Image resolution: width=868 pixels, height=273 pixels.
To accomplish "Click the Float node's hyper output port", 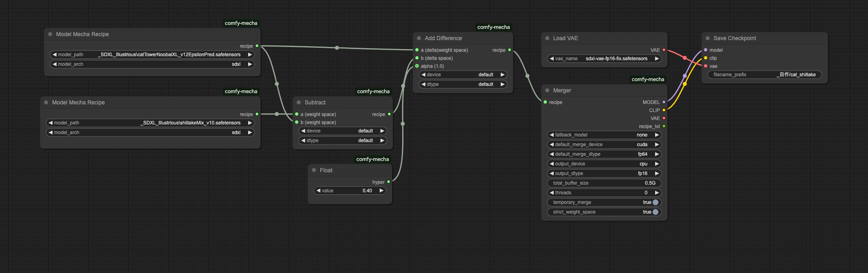I will click(x=388, y=182).
